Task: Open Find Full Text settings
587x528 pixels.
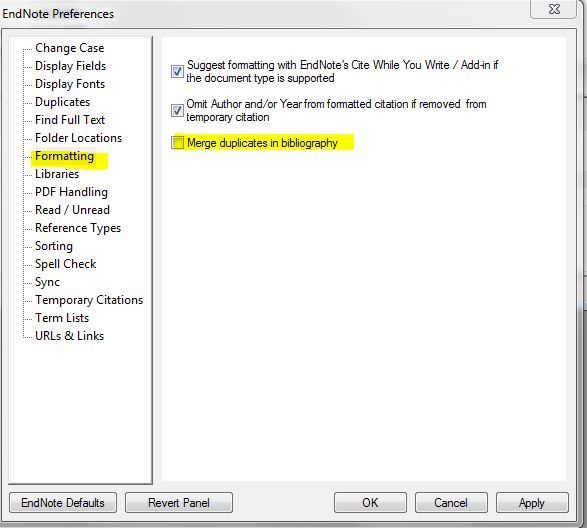Action: click(x=70, y=120)
